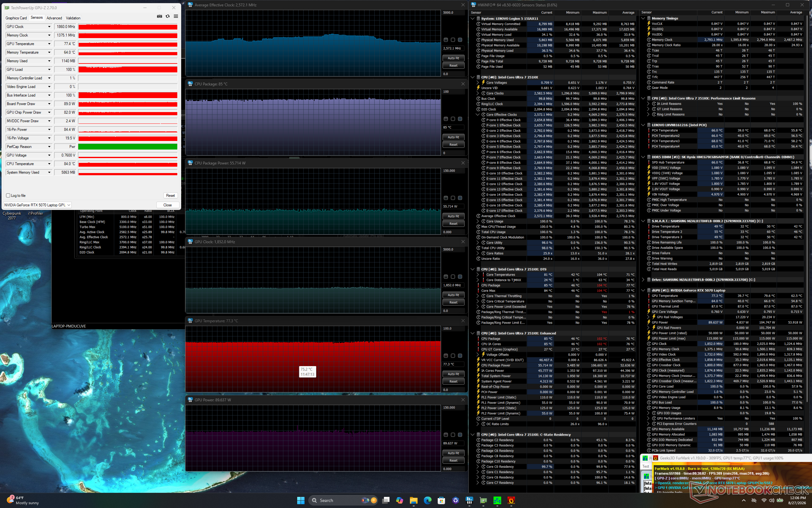Click the Reset button in GPU-Z
The width and height of the screenshot is (812, 508).
tap(170, 196)
